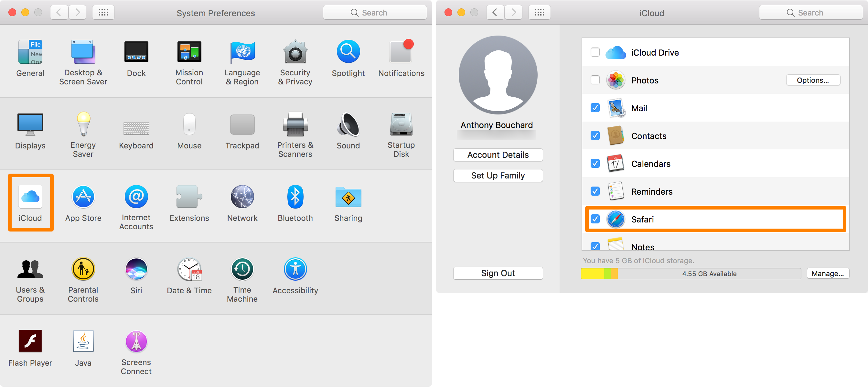Enable iCloud Drive checkbox
Viewport: 868px width, 388px height.
click(595, 53)
